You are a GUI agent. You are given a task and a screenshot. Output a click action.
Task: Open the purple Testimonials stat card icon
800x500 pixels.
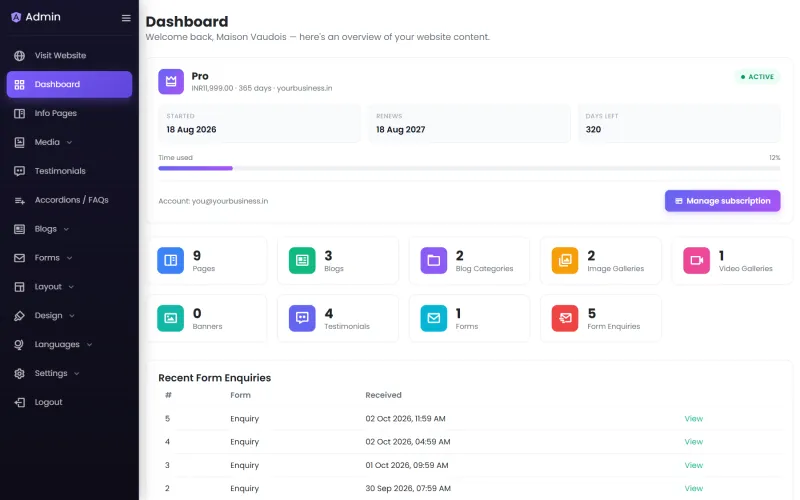click(302, 318)
